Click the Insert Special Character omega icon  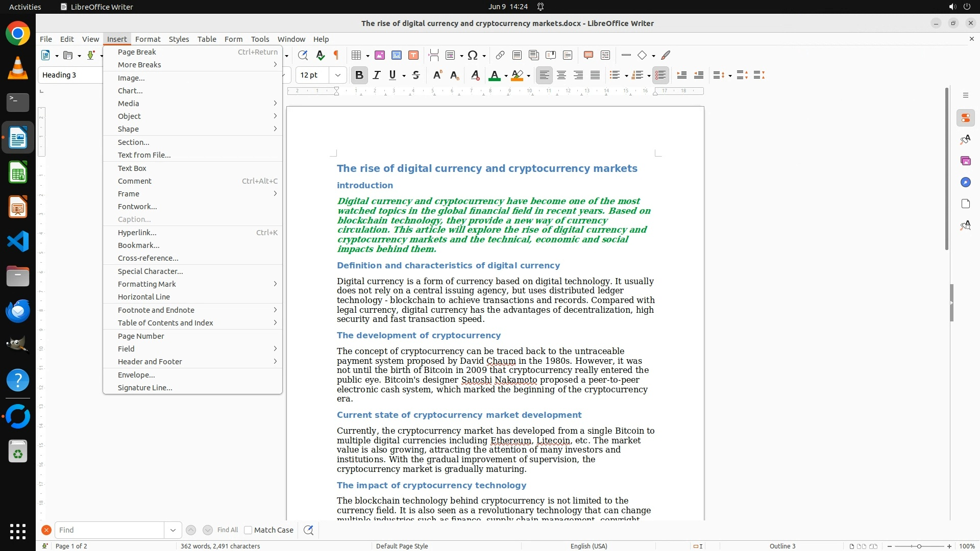click(x=473, y=55)
